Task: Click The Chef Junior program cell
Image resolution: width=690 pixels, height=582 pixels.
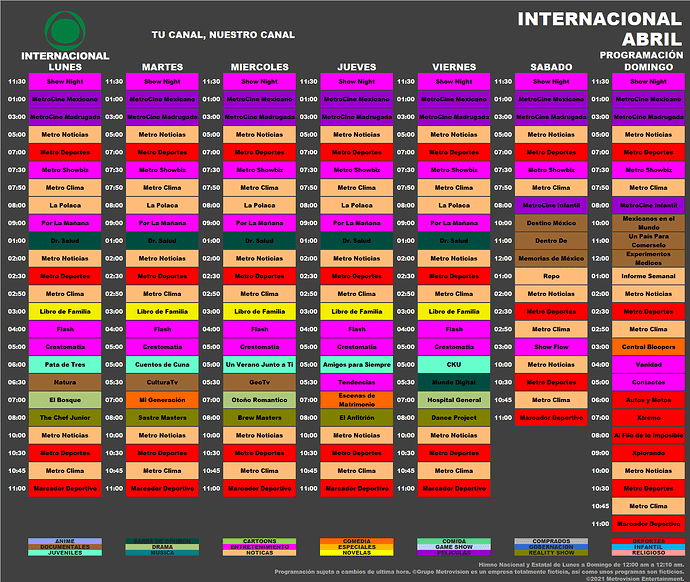Action: point(65,417)
